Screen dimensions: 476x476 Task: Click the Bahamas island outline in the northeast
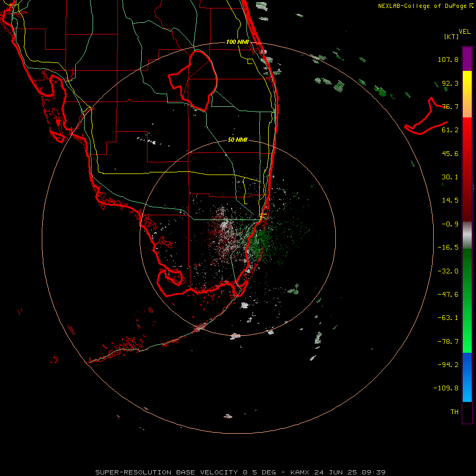[426, 116]
